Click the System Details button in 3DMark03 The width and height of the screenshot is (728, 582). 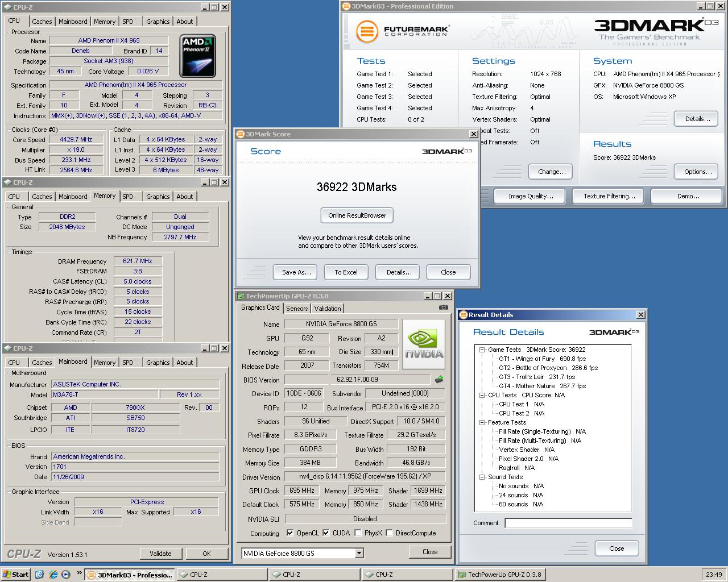[697, 119]
